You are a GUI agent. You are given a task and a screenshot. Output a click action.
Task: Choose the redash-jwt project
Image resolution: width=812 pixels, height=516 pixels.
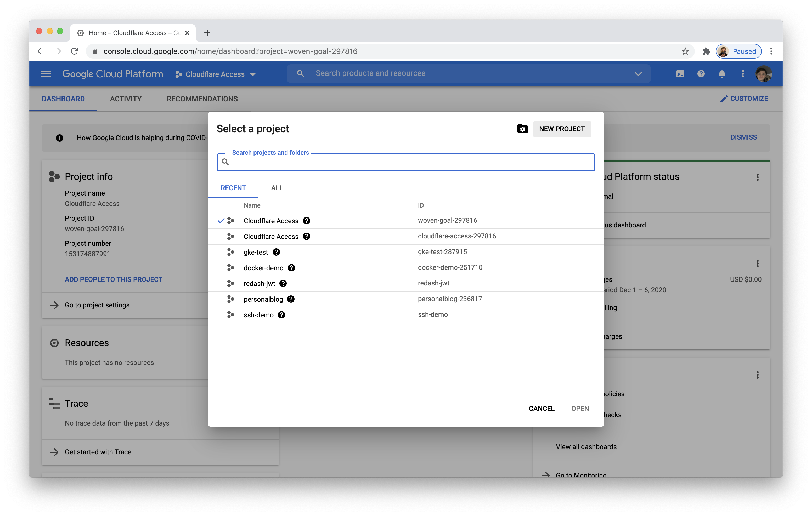click(259, 283)
